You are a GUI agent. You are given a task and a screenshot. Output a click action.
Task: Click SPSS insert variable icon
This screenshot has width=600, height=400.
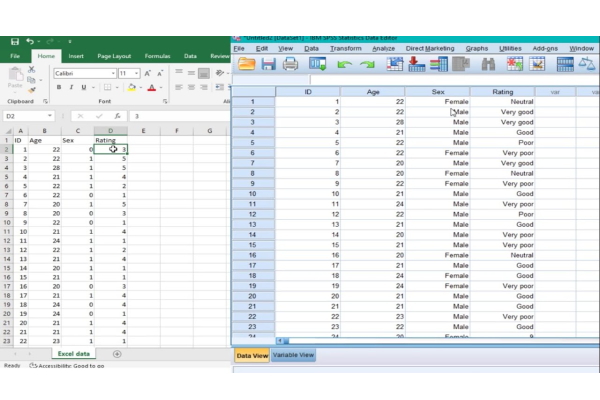(537, 64)
